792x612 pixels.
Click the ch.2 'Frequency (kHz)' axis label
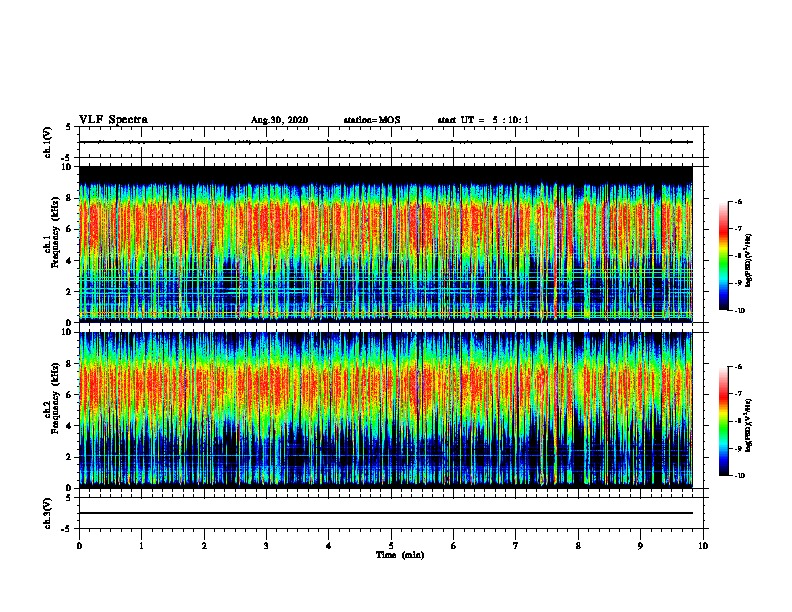(55, 398)
